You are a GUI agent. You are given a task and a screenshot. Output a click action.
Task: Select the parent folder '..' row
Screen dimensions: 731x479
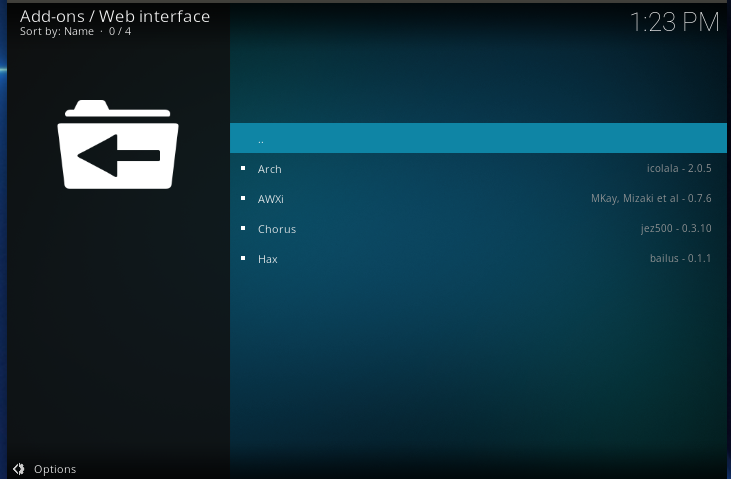click(x=478, y=138)
